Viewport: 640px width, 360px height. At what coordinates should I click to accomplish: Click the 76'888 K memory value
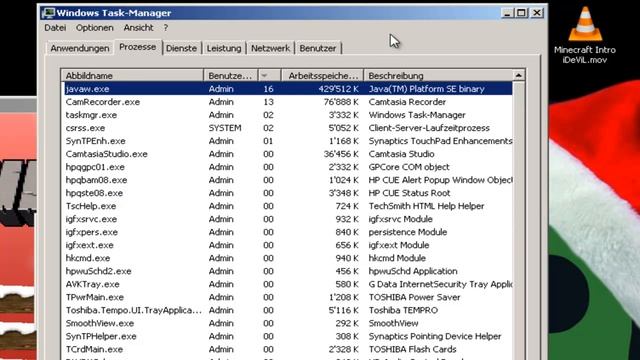[x=341, y=102]
